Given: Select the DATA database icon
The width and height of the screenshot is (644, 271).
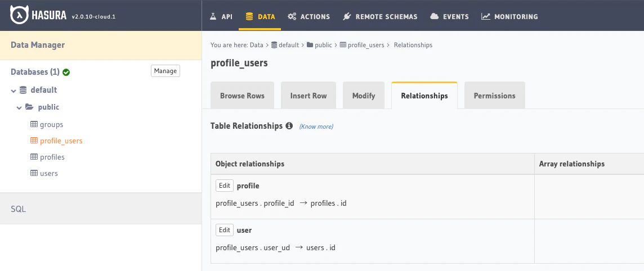Looking at the screenshot, I should 249,17.
